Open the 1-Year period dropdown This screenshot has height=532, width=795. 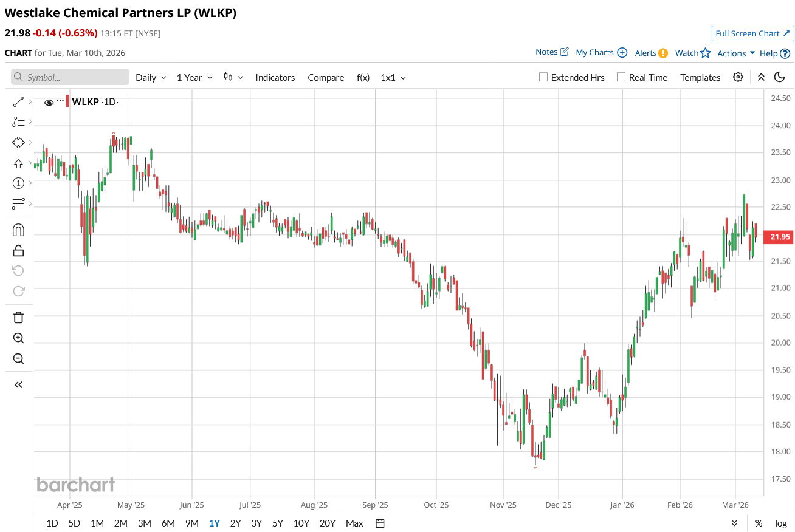[x=194, y=77]
